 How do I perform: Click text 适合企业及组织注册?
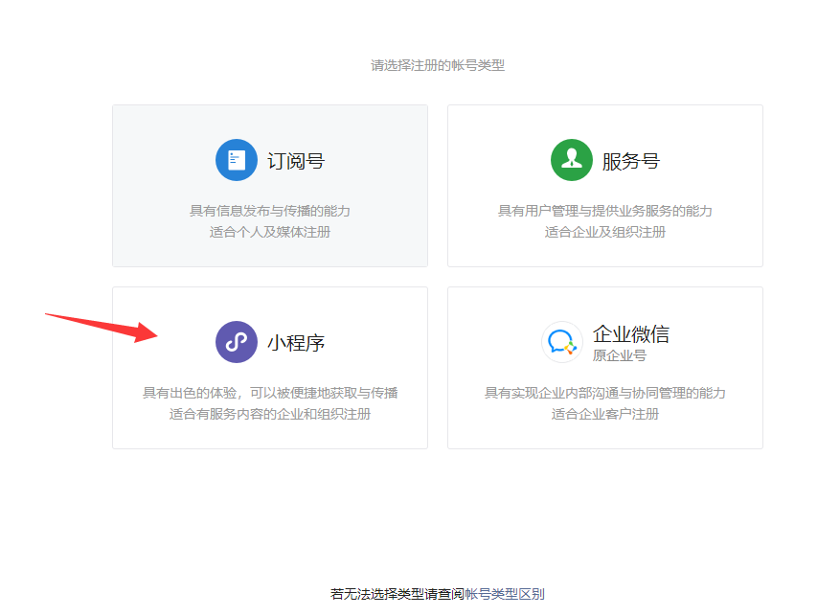coord(605,232)
